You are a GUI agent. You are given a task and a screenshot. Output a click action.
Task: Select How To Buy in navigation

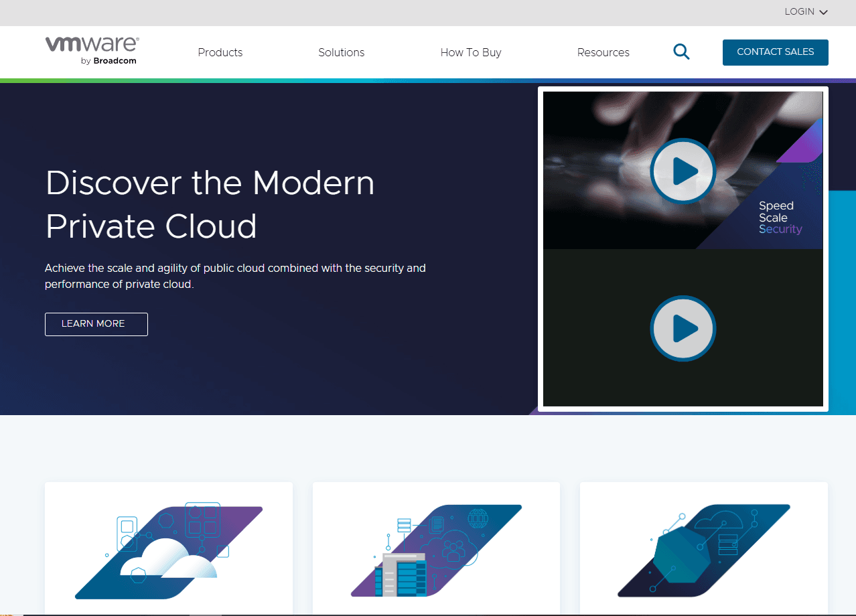470,52
